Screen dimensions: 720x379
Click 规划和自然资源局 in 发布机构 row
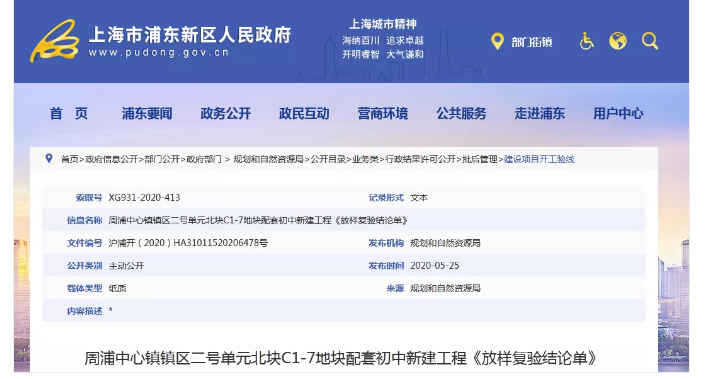click(445, 243)
